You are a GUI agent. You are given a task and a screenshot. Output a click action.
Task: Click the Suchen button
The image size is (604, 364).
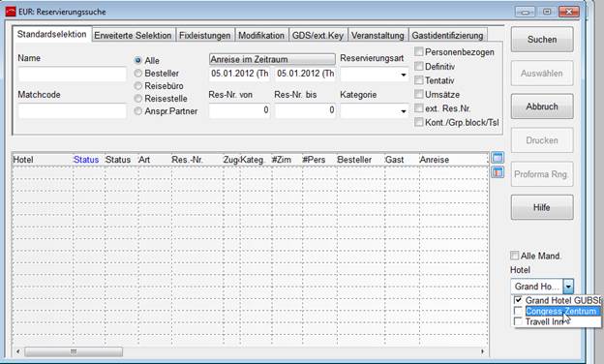542,40
